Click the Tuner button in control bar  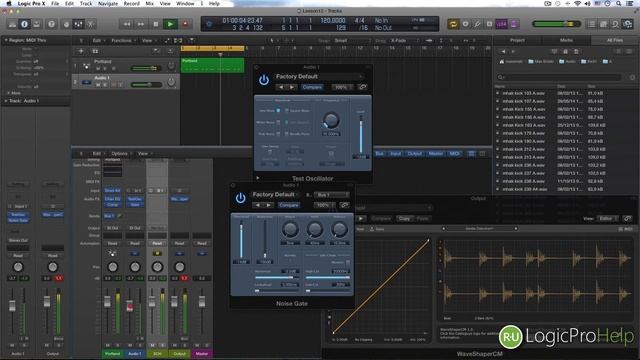point(477,24)
